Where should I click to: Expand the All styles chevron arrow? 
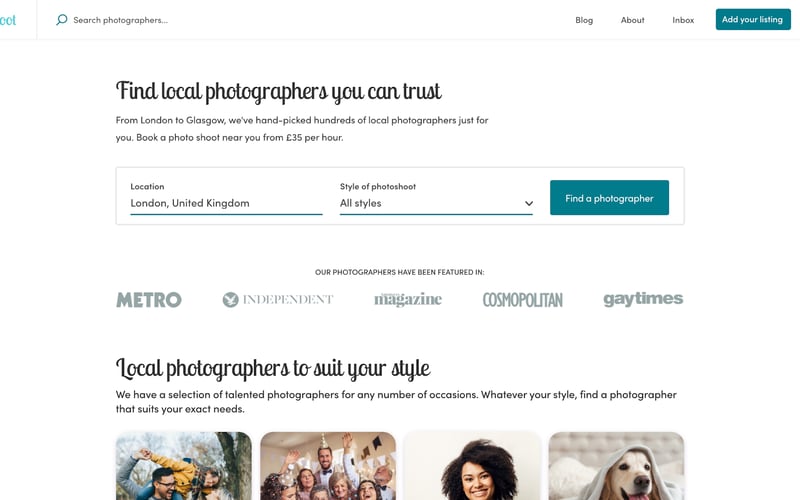point(529,203)
